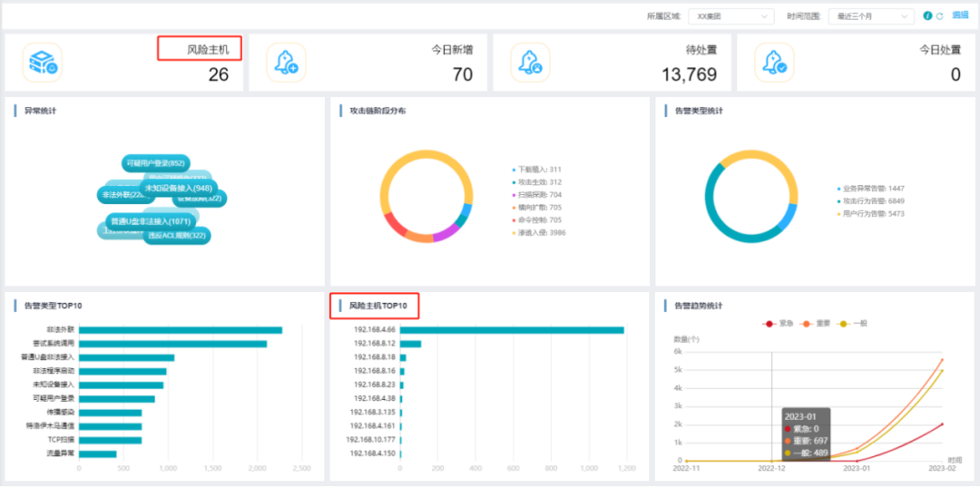Image resolution: width=980 pixels, height=487 pixels.
Task: Click the risk host count 26
Action: [219, 75]
